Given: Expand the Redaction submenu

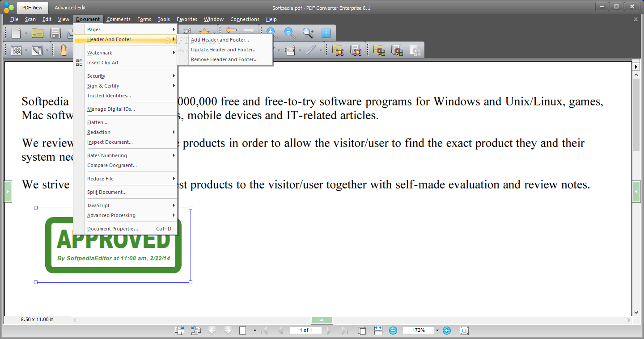Looking at the screenshot, I should point(125,132).
